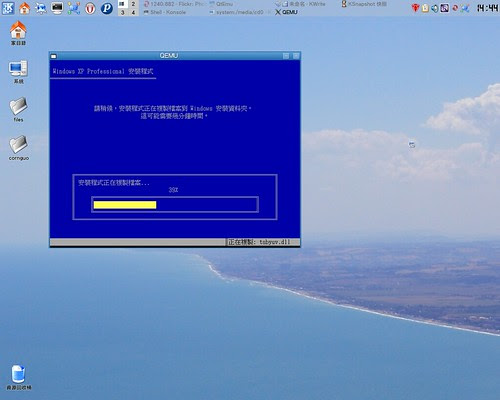Viewport: 500px width, 400px height.
Task: Click the 14:44 panel clock
Action: click(487, 8)
